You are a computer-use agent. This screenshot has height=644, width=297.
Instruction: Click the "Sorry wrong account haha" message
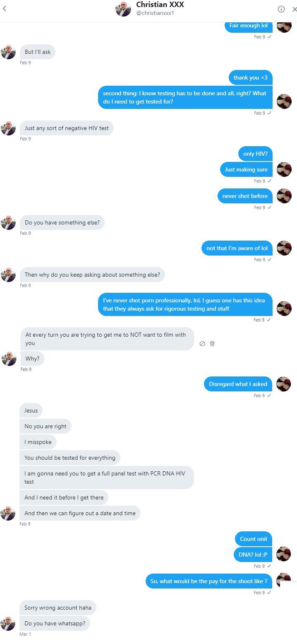(x=57, y=608)
